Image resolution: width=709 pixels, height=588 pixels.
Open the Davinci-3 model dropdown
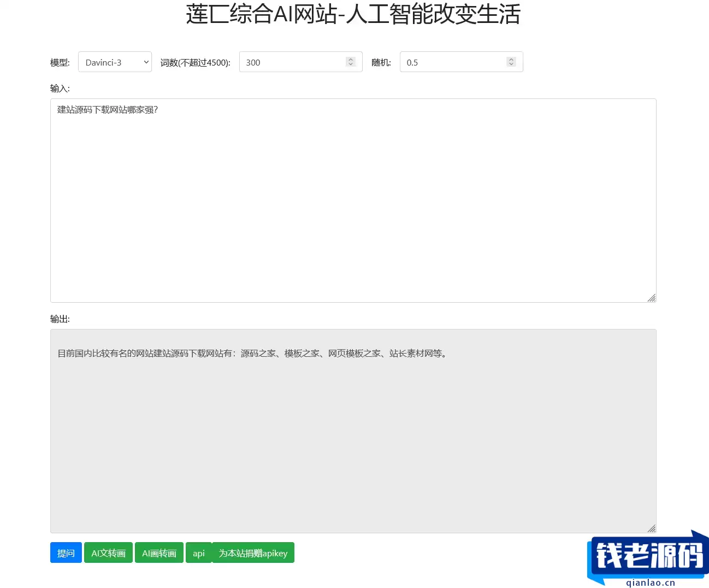(x=115, y=62)
